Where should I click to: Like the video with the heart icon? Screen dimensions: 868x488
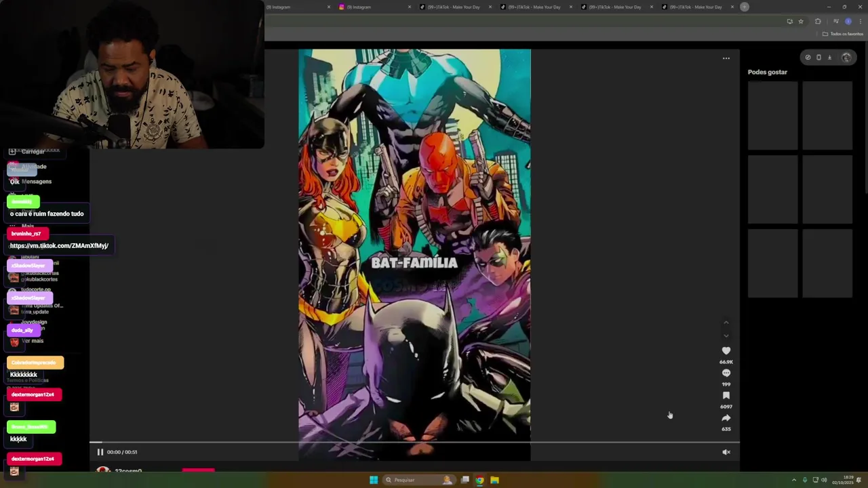[x=726, y=350]
